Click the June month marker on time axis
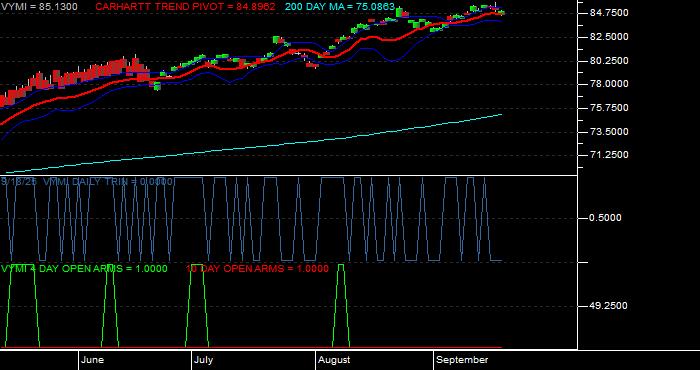Viewport: 700px width, 370px height. (92, 360)
